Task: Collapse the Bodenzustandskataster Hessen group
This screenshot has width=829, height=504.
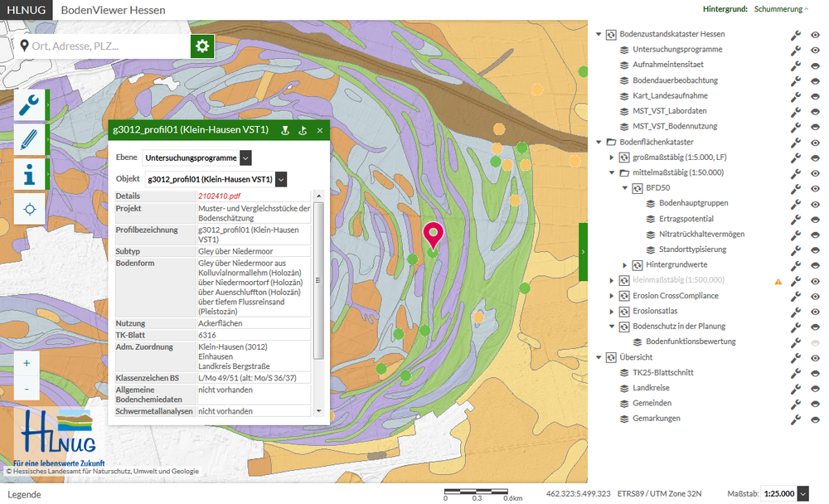Action: (x=599, y=34)
